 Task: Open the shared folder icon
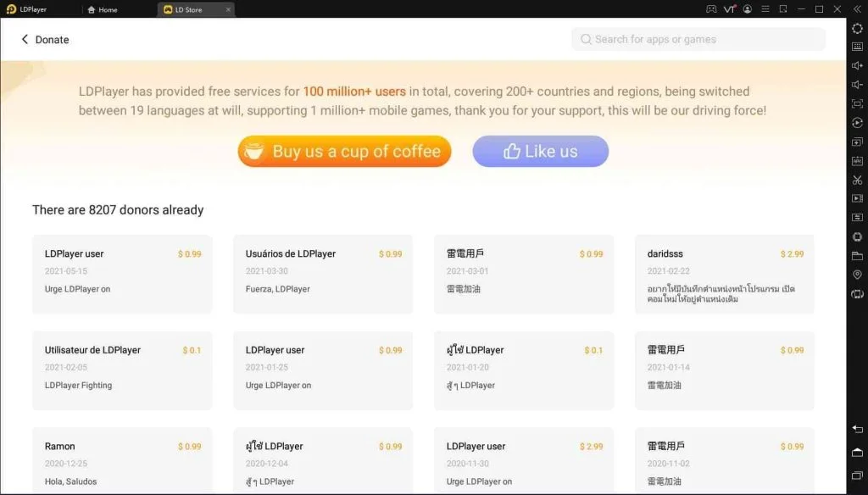(x=857, y=255)
